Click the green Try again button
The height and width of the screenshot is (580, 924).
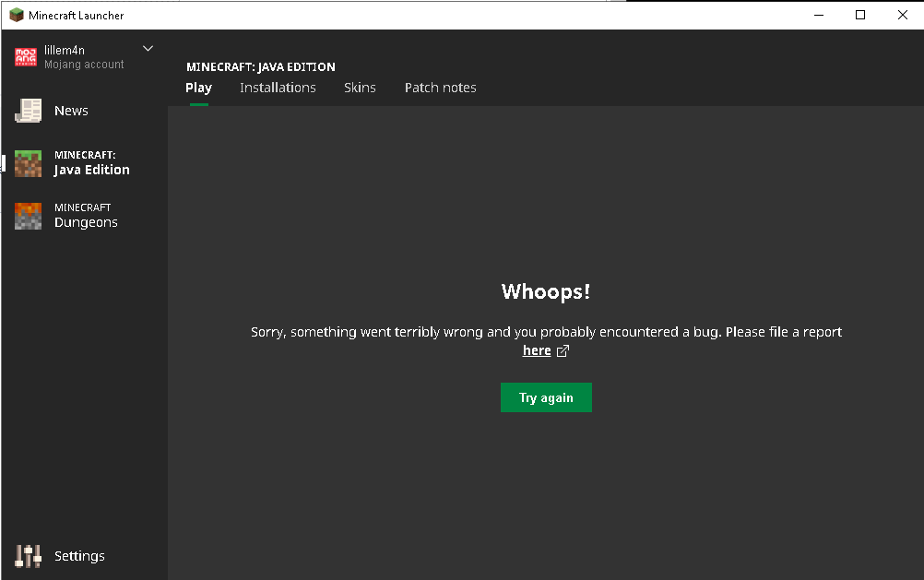546,397
